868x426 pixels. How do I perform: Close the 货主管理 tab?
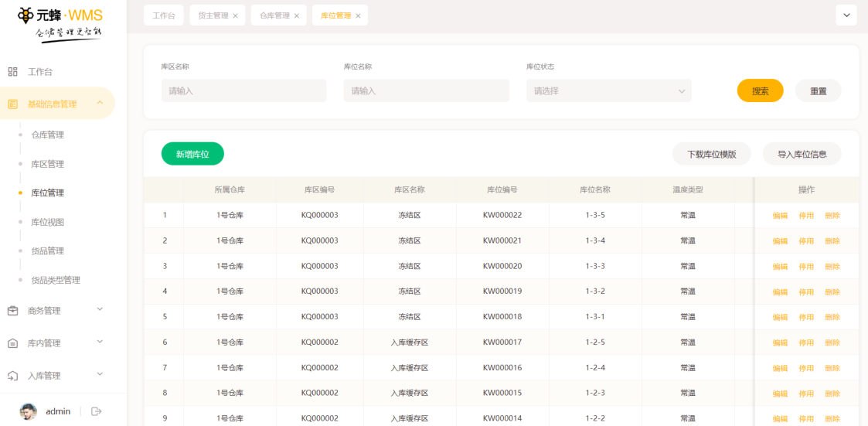(235, 16)
